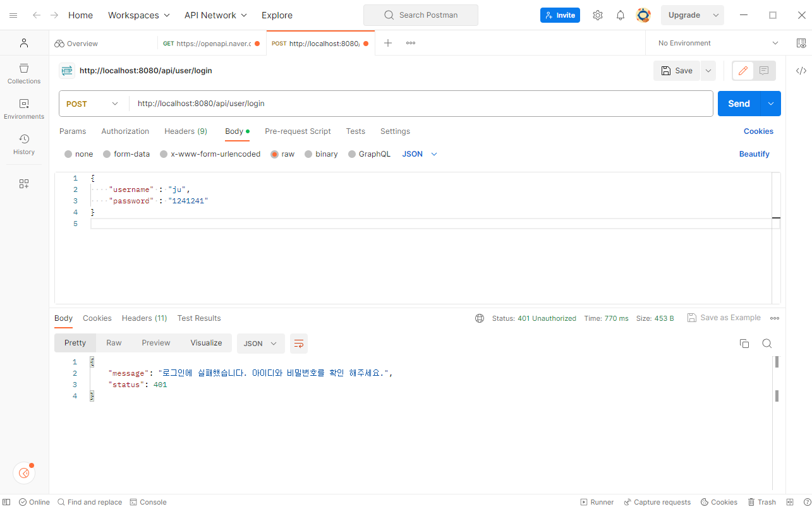Open the settings gear icon
The image size is (812, 509).
598,15
